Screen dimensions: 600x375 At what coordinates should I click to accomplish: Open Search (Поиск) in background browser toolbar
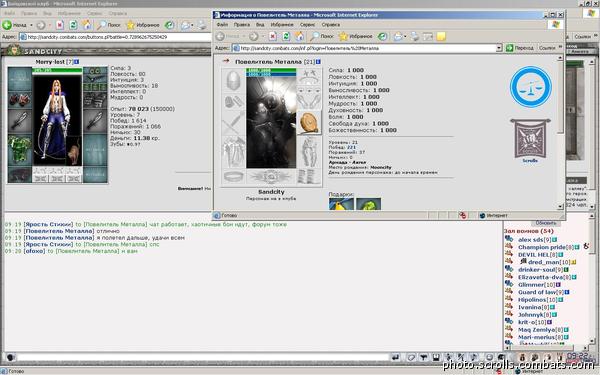(x=109, y=25)
